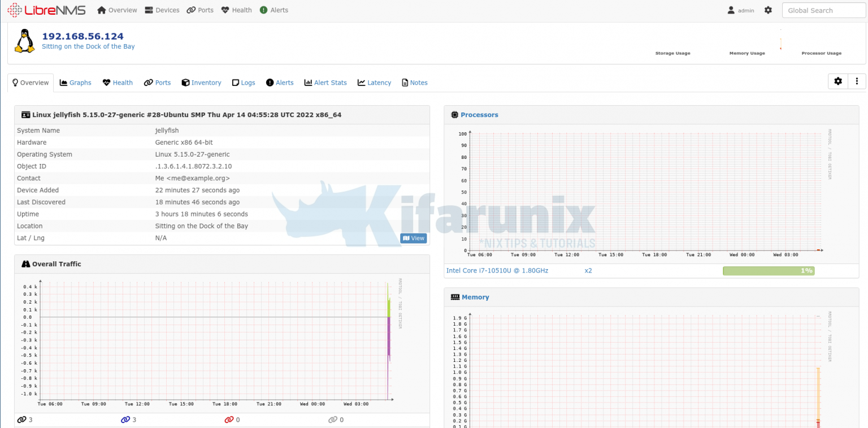Open the three-dot overflow menu beside the gear

[857, 81]
